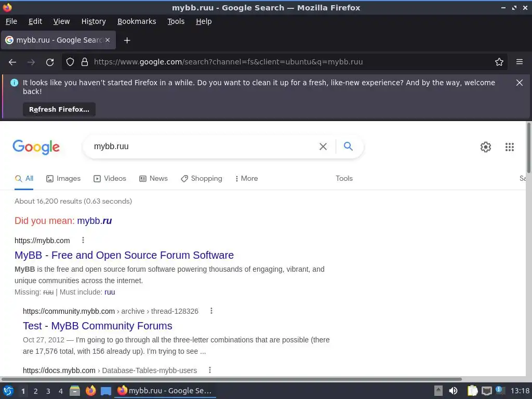This screenshot has width=532, height=399.
Task: Open the Google logo homepage link
Action: point(36,147)
